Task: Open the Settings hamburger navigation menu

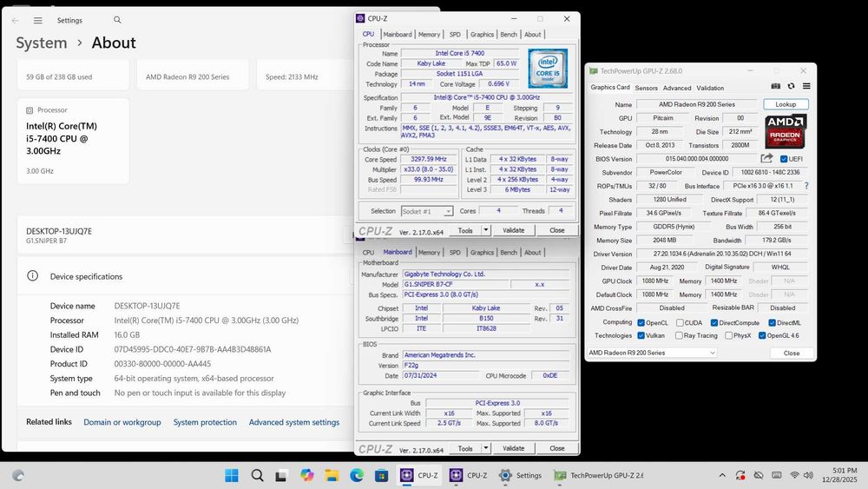Action: 38,20
